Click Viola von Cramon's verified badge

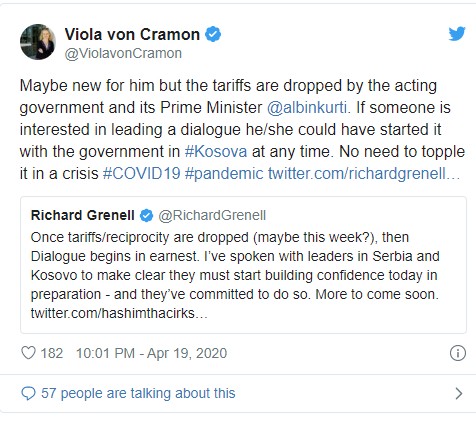point(212,34)
